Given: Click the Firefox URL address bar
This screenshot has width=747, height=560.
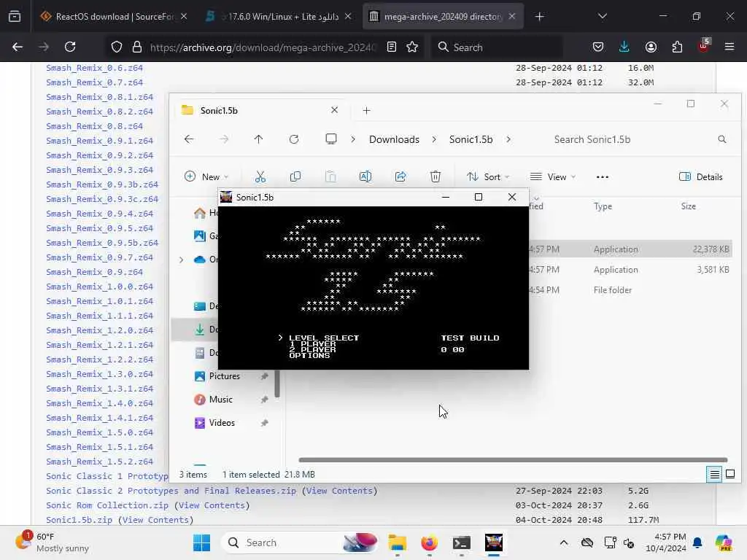Looking at the screenshot, I should click(262, 47).
